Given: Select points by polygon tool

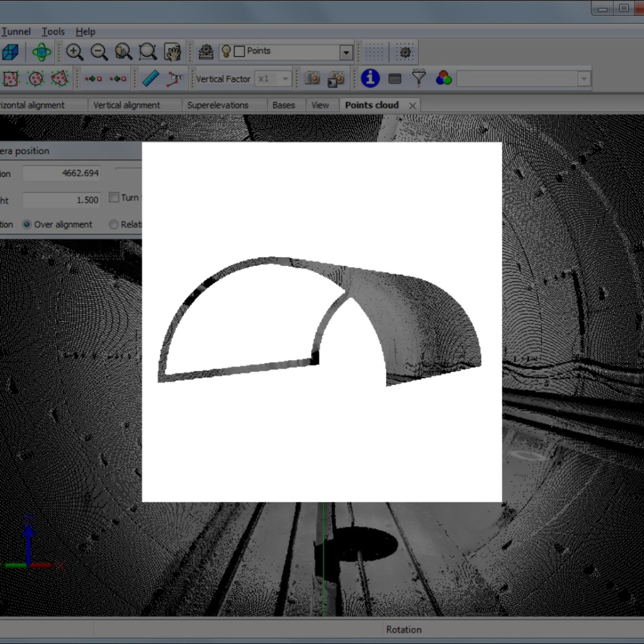Looking at the screenshot, I should click(60, 79).
